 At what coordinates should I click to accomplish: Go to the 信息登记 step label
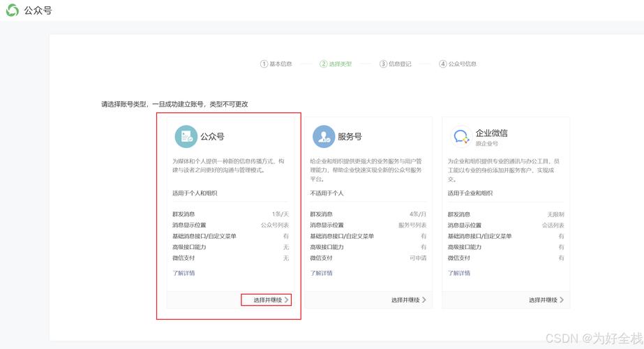click(x=400, y=64)
